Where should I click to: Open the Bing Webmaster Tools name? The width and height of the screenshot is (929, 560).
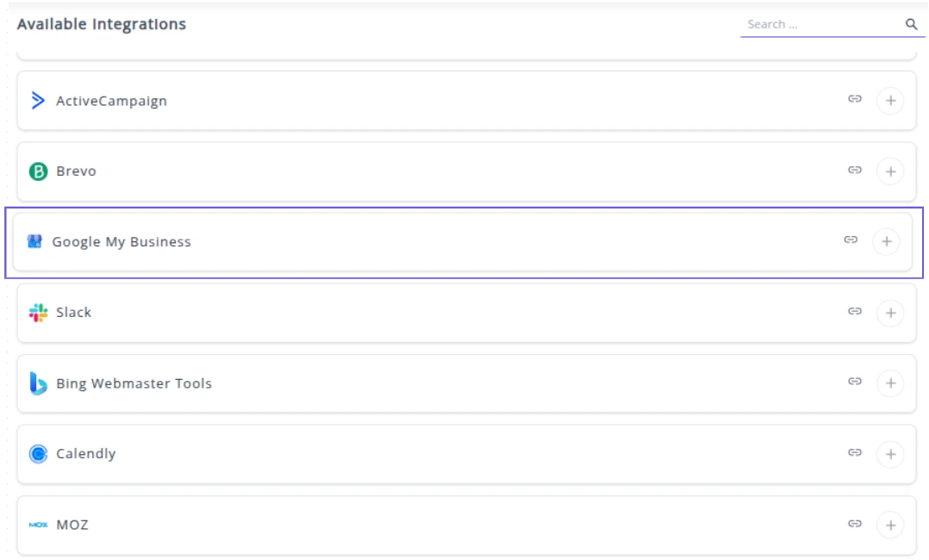pyautogui.click(x=134, y=383)
